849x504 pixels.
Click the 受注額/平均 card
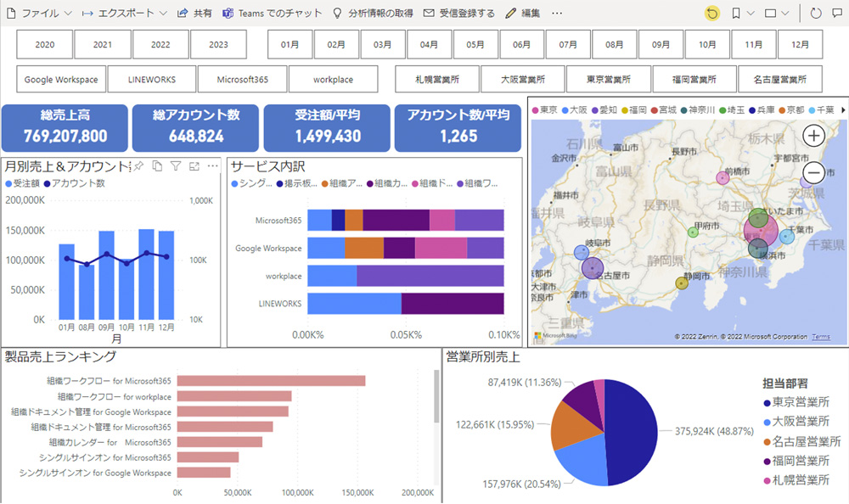327,128
